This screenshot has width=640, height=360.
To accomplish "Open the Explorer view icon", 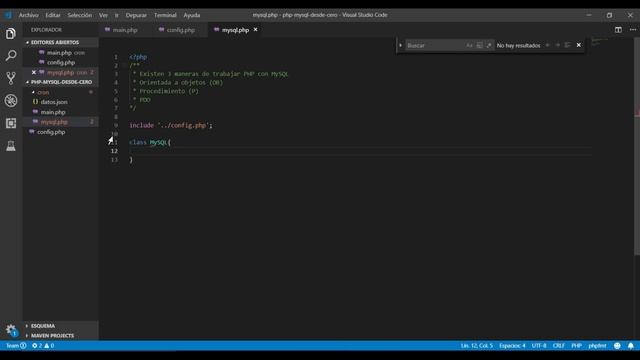I will tap(11, 33).
